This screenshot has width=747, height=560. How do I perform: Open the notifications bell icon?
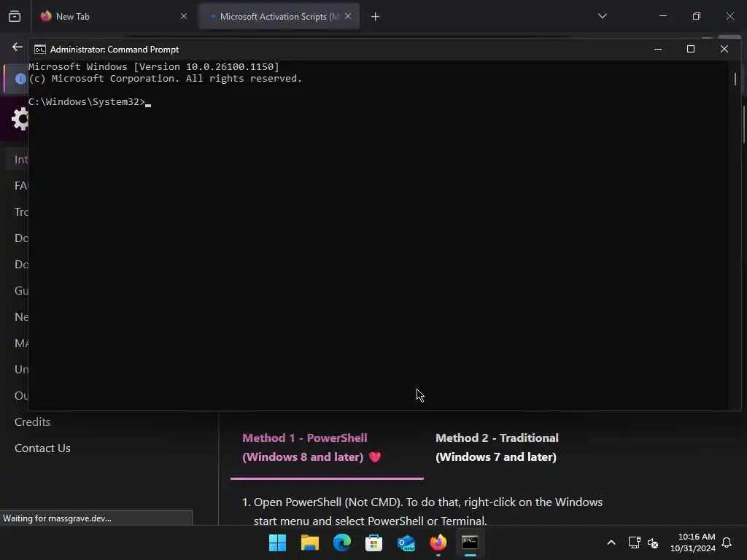(727, 542)
